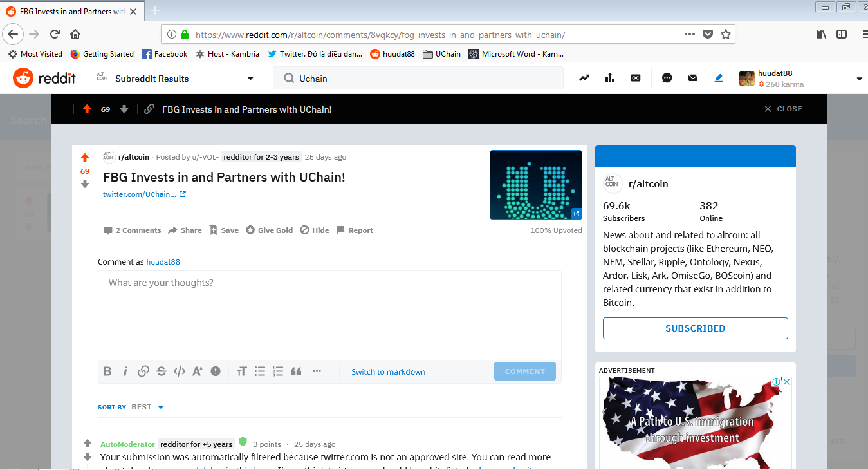Open the Getting Started bookmark

click(x=102, y=54)
